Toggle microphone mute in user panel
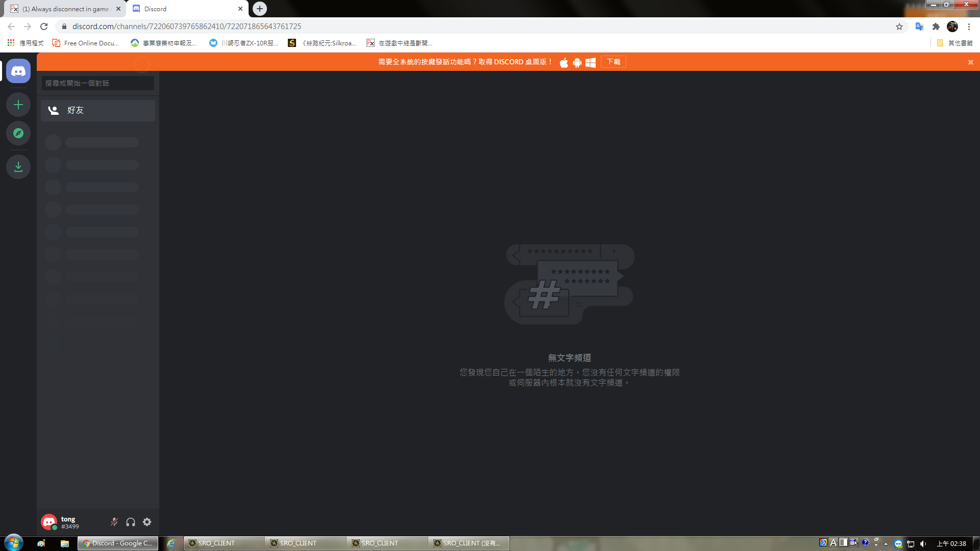 point(114,522)
